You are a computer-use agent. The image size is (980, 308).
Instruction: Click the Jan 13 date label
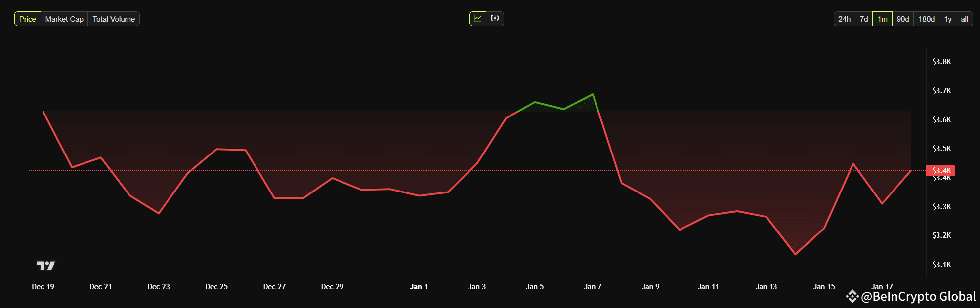coord(766,287)
